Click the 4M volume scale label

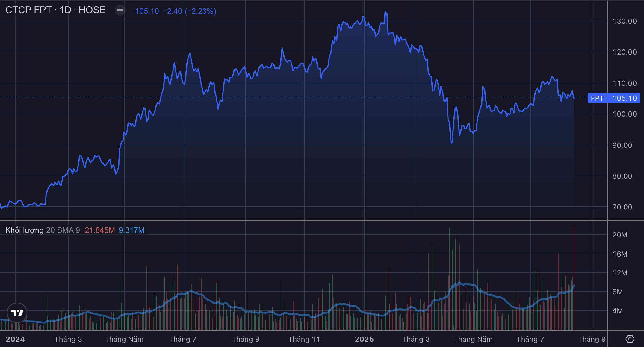tap(617, 311)
